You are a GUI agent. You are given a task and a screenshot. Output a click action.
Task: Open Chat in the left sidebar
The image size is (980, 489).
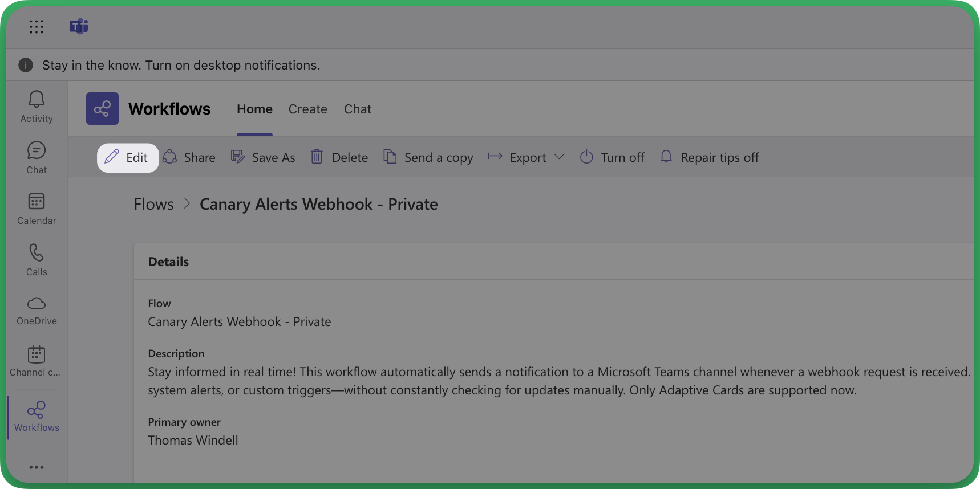[37, 158]
